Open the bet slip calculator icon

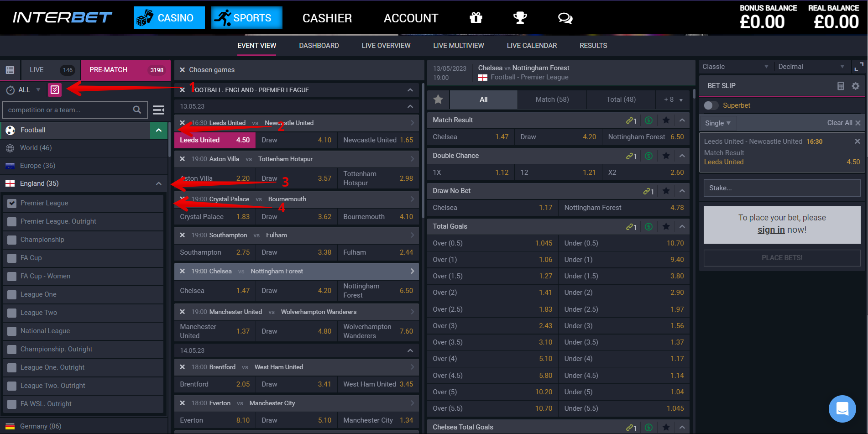point(841,86)
